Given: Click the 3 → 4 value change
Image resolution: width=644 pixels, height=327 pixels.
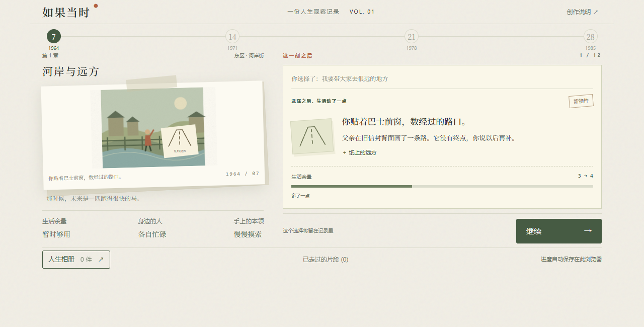Looking at the screenshot, I should (x=586, y=176).
